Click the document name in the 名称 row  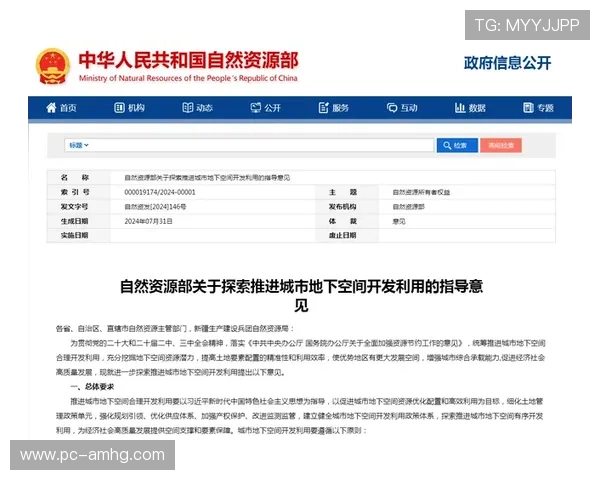point(207,178)
